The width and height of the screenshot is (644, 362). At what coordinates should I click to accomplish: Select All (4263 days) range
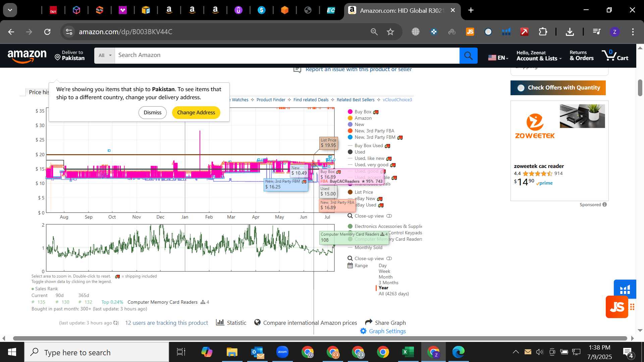393,294
